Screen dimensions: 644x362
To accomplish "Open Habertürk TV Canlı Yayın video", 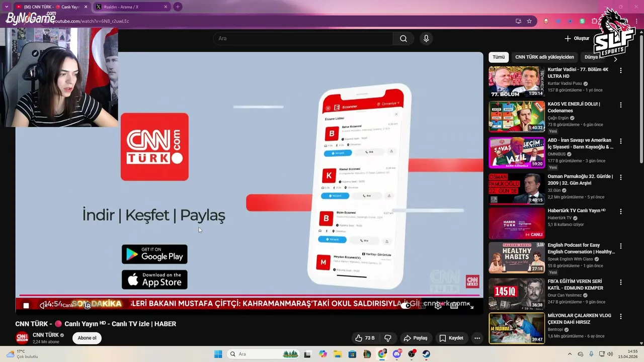I will click(517, 223).
